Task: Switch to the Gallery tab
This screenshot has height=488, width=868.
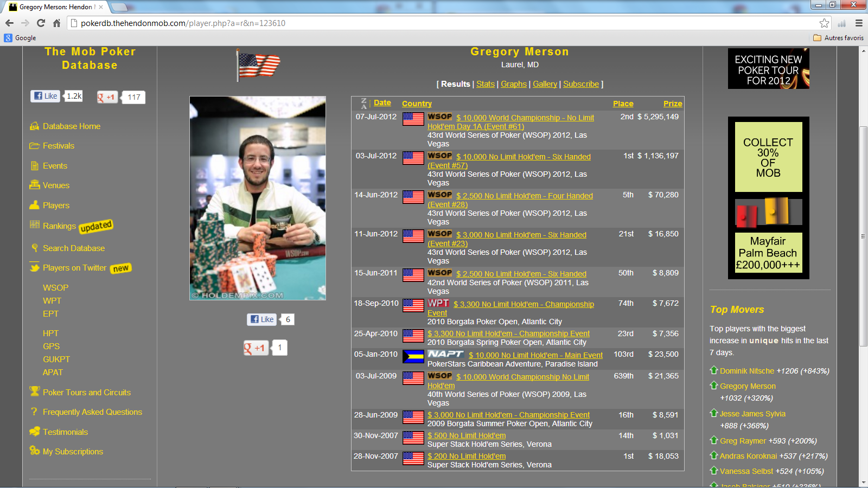Action: [545, 84]
